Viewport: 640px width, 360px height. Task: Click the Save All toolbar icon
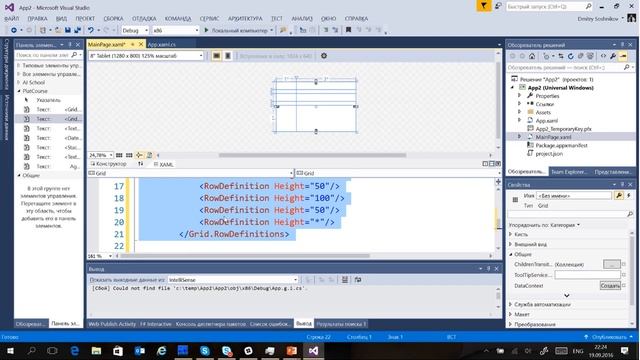[78, 30]
